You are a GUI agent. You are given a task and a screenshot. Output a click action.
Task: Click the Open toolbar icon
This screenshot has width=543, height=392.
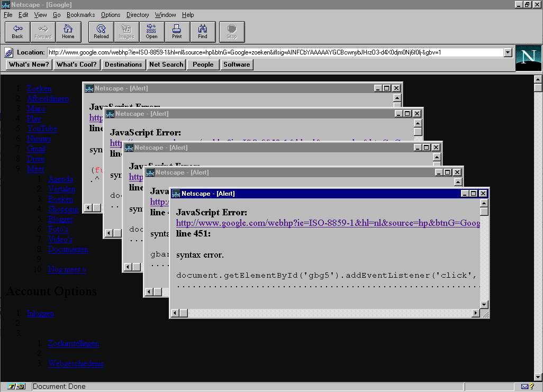(x=152, y=32)
